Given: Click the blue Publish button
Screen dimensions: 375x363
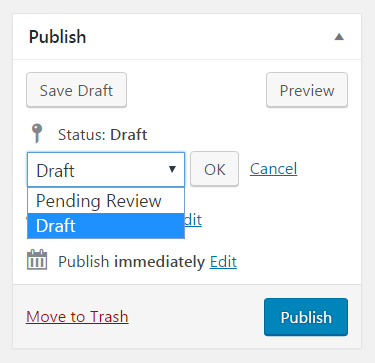Looking at the screenshot, I should (x=306, y=317).
